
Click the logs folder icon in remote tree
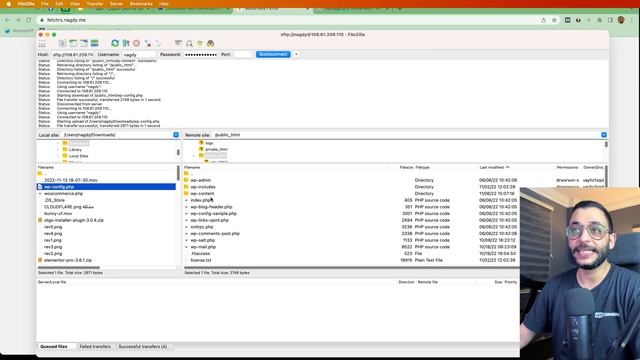point(201,143)
